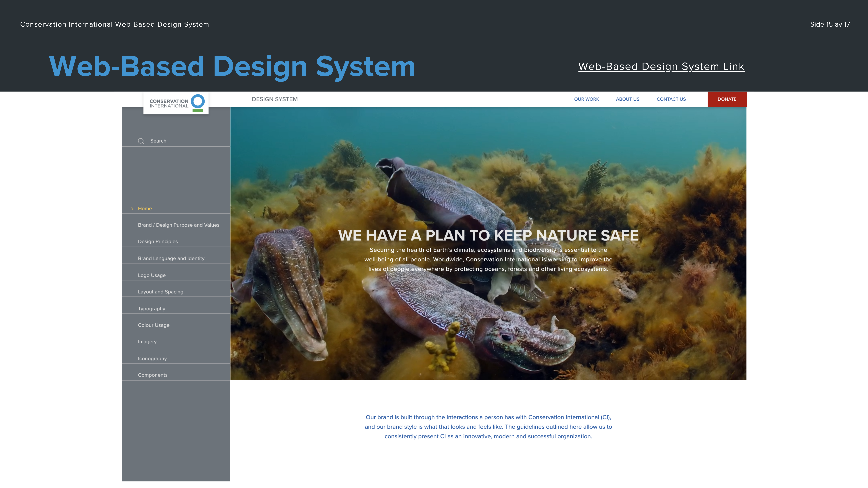Navigate to Imagery guidelines
The height and width of the screenshot is (488, 868).
pyautogui.click(x=147, y=342)
